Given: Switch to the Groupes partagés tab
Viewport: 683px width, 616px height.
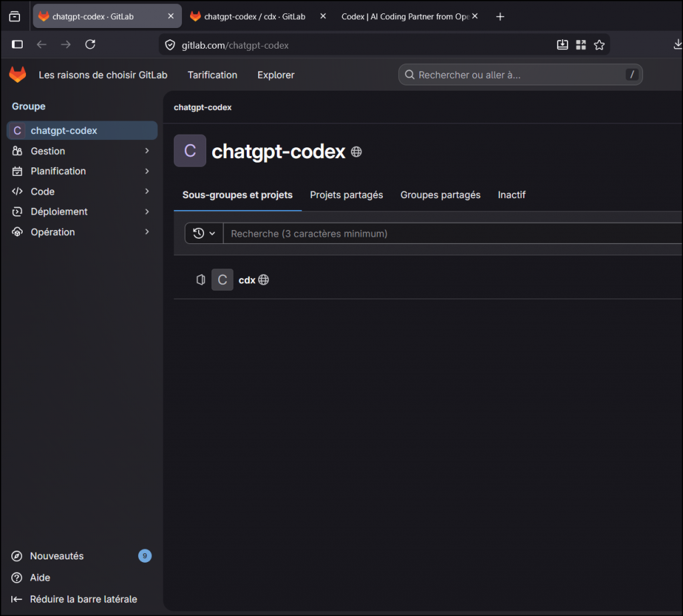Looking at the screenshot, I should [440, 195].
